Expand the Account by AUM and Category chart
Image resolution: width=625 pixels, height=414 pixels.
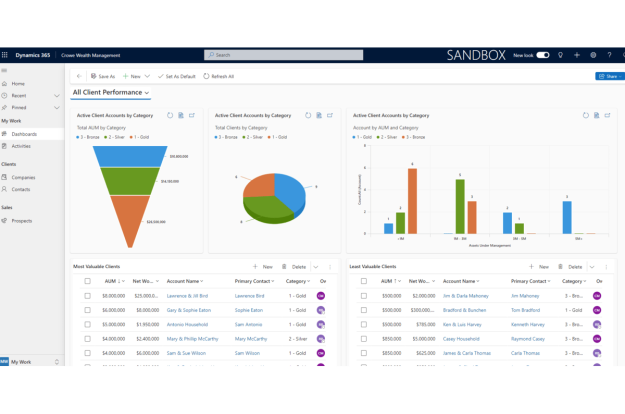click(607, 116)
